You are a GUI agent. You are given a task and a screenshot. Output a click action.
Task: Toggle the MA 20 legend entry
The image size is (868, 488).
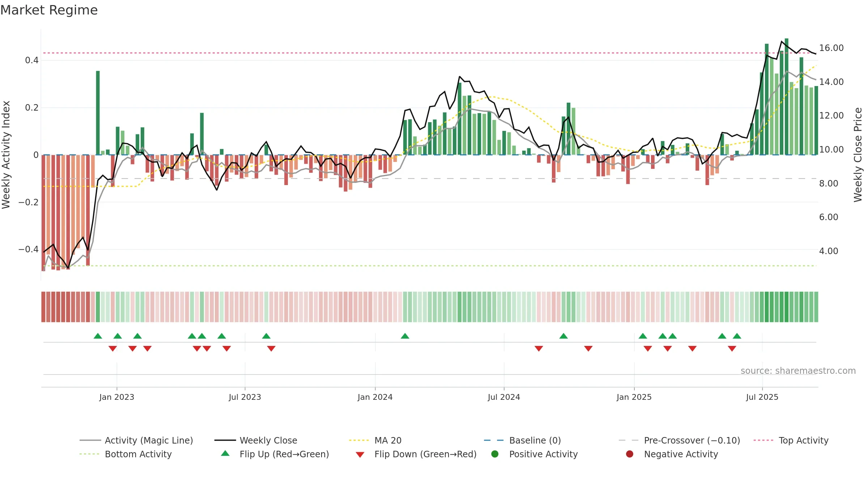[x=375, y=440]
